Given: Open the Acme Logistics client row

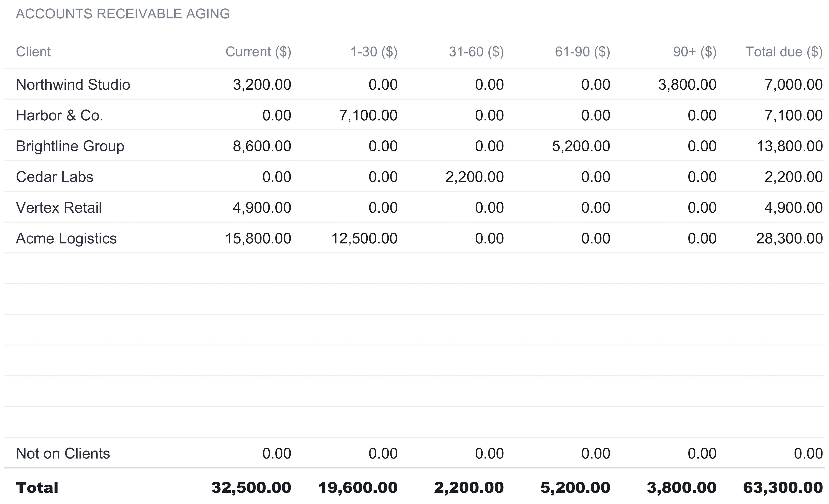Looking at the screenshot, I should (414, 238).
